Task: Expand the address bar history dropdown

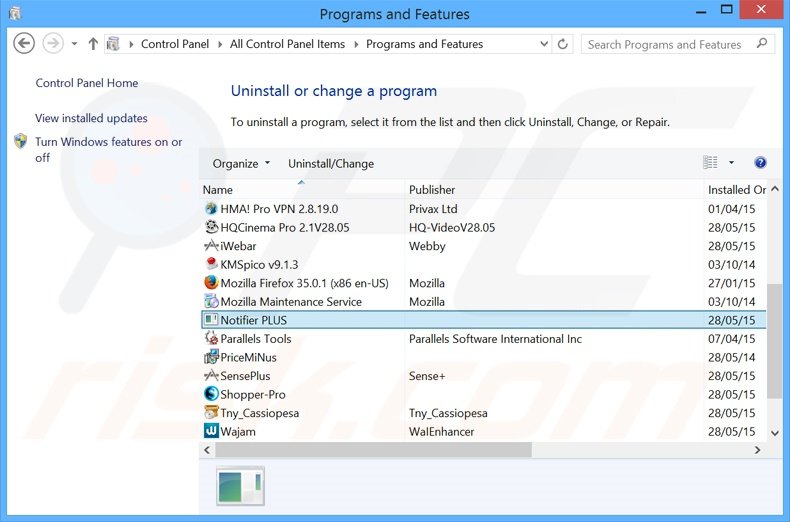Action: click(544, 44)
